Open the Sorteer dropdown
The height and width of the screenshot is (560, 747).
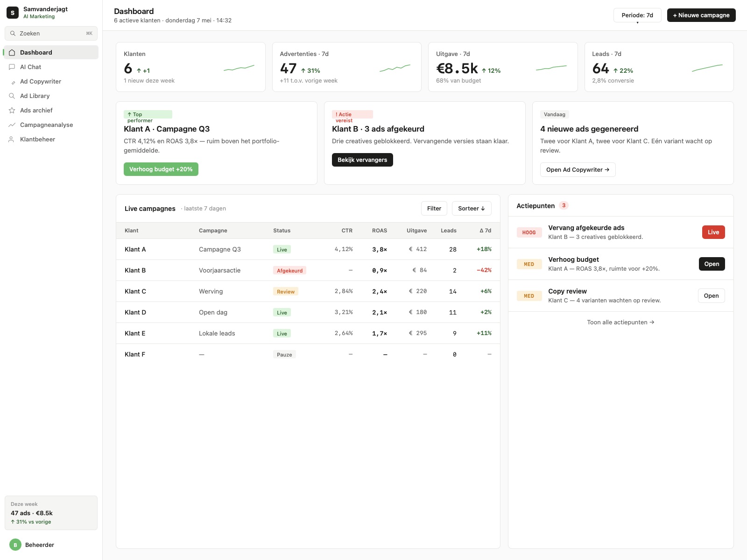(472, 209)
